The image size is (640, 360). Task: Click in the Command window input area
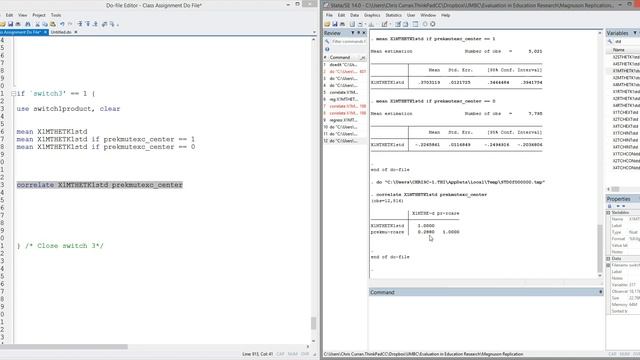(486, 322)
